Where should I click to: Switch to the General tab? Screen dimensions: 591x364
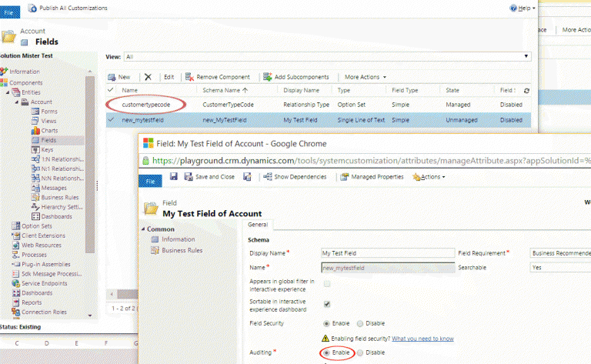(258, 225)
